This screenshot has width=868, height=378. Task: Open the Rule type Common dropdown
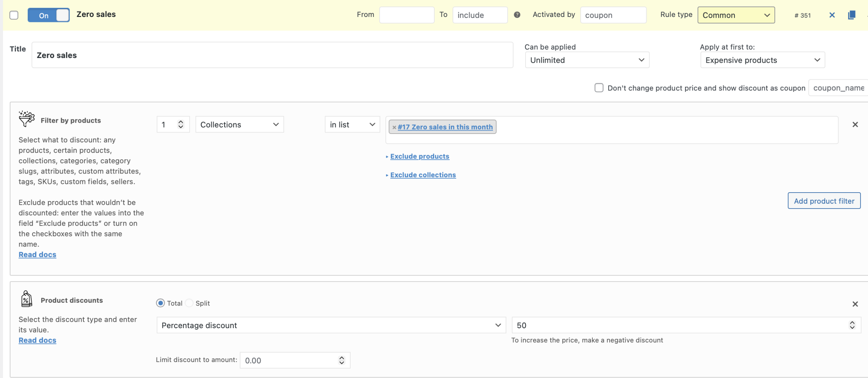tap(736, 15)
